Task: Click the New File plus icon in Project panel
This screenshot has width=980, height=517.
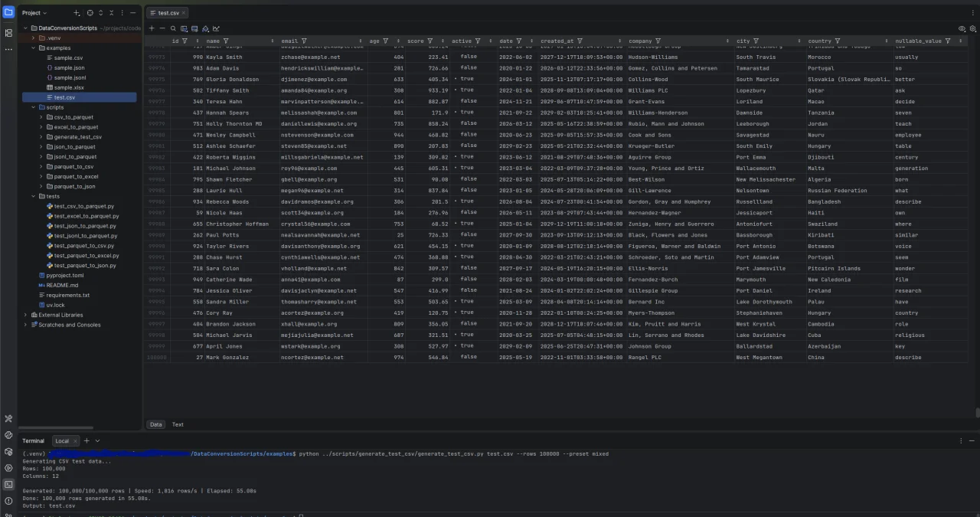Action: [x=76, y=13]
